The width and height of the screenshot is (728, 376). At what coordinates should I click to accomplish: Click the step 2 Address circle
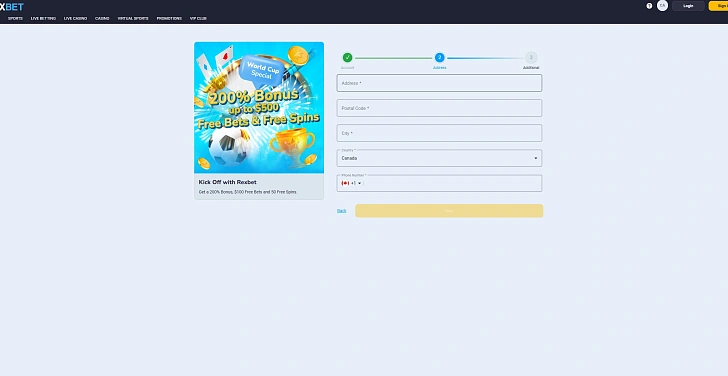(439, 58)
